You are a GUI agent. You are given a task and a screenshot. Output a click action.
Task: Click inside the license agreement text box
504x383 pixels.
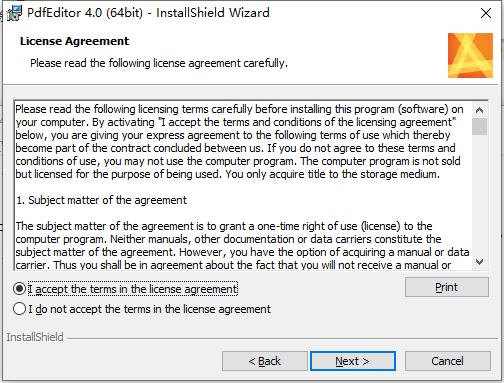(243, 185)
